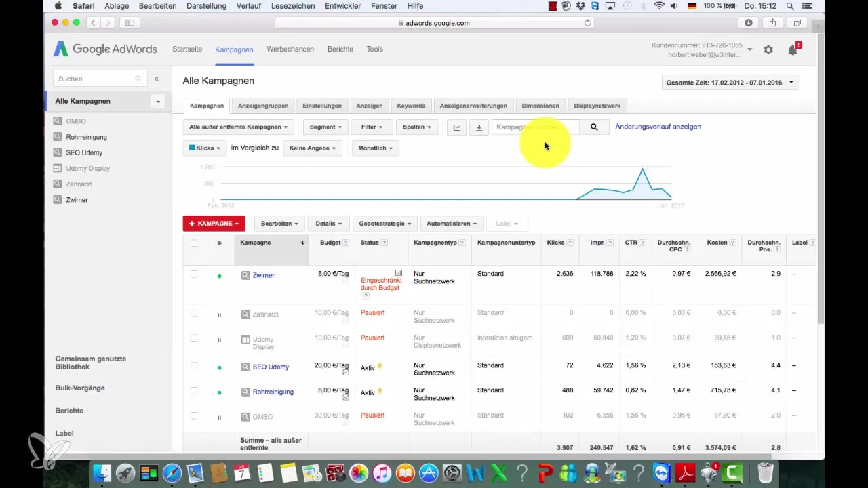Click the 'Änderungsverlauf anzeigen' link
This screenshot has height=488, width=868.
(658, 127)
